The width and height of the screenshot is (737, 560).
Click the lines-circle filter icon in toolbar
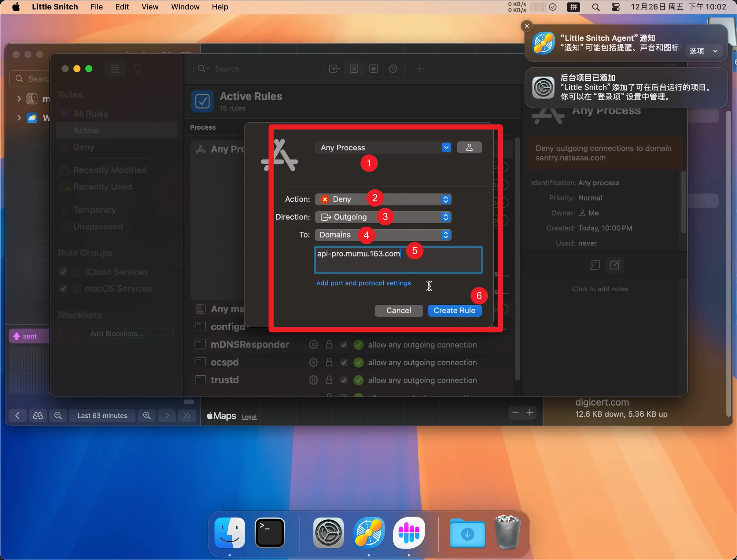point(393,69)
